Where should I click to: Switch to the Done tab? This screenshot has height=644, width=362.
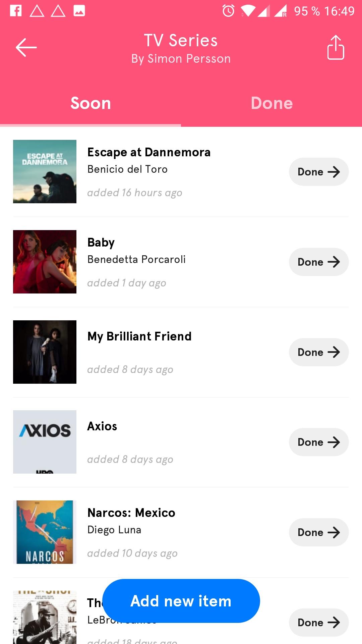click(x=271, y=103)
